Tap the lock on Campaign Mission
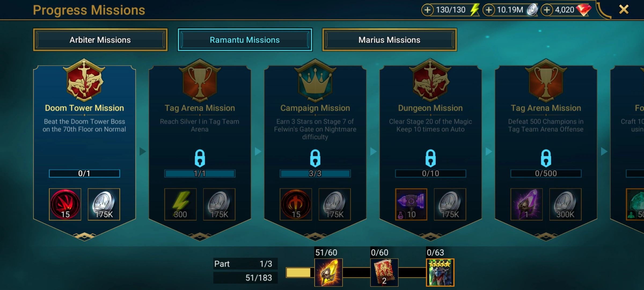Image resolution: width=644 pixels, height=290 pixels. [x=315, y=158]
